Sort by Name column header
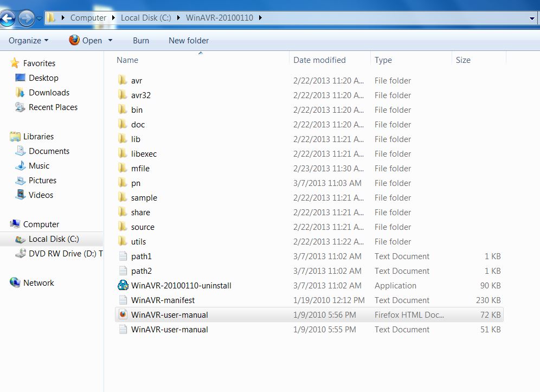 point(127,60)
